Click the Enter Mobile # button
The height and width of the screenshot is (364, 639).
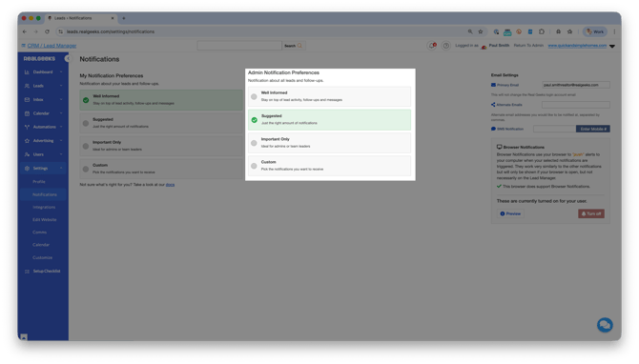pos(593,129)
